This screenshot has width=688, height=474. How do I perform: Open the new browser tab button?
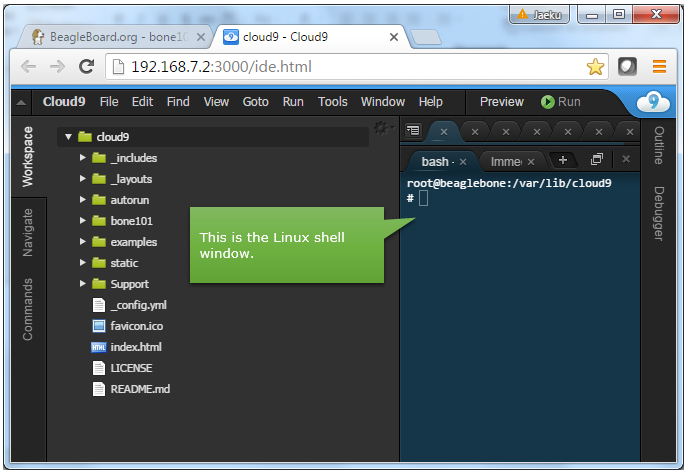click(426, 38)
